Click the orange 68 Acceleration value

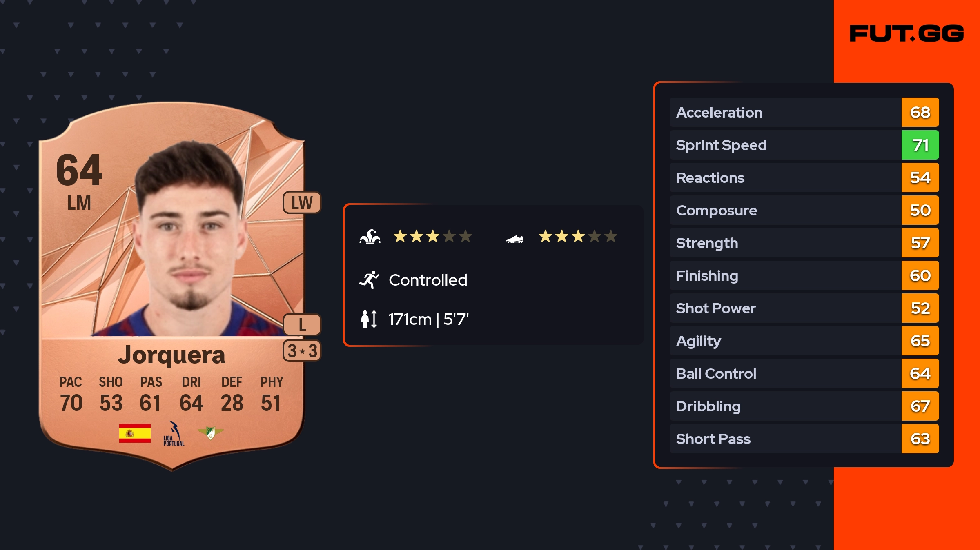[x=920, y=113]
